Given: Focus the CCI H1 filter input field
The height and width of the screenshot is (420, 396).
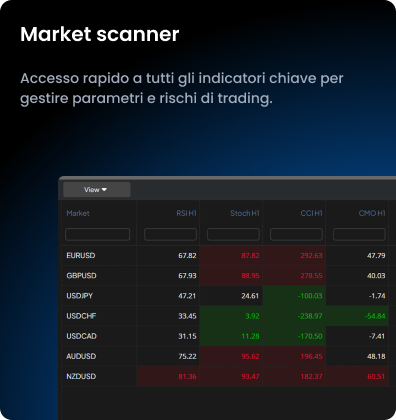Looking at the screenshot, I should [x=296, y=234].
